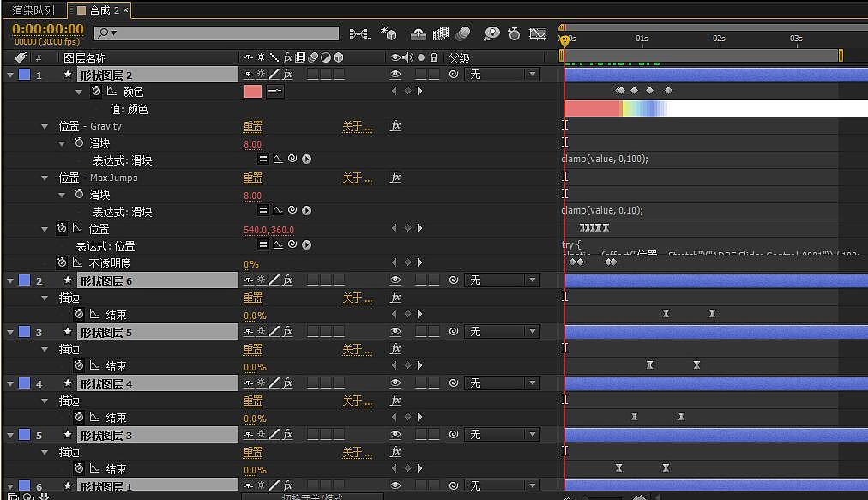Enable motion blur toolbar icon
The image size is (868, 500).
tap(463, 34)
